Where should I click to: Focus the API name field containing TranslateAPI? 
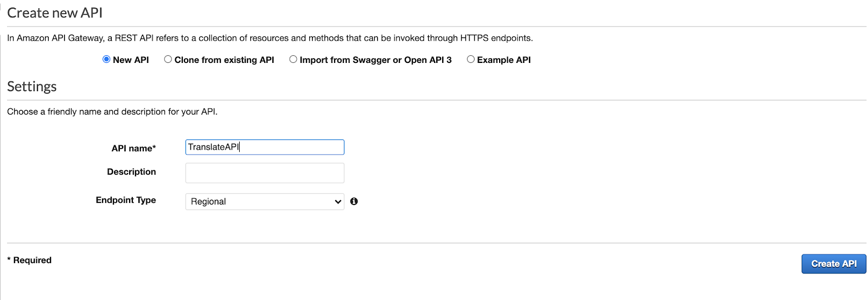[264, 147]
